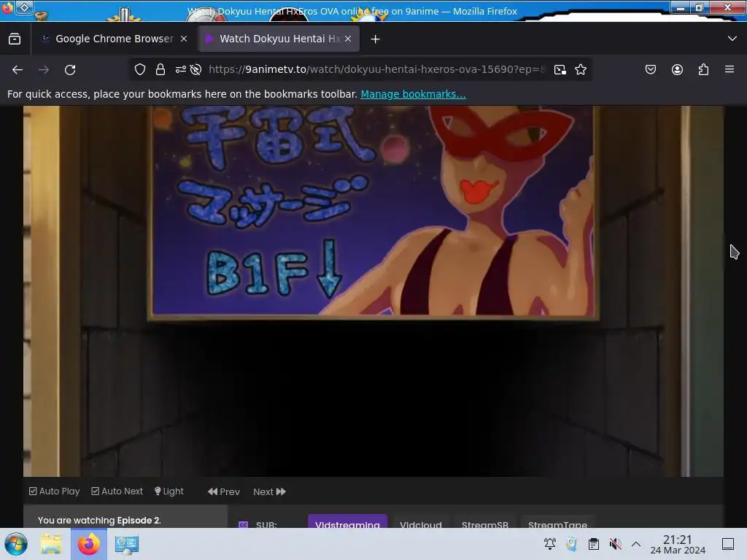The width and height of the screenshot is (747, 560).
Task: Open the Windows Start menu
Action: click(x=16, y=544)
